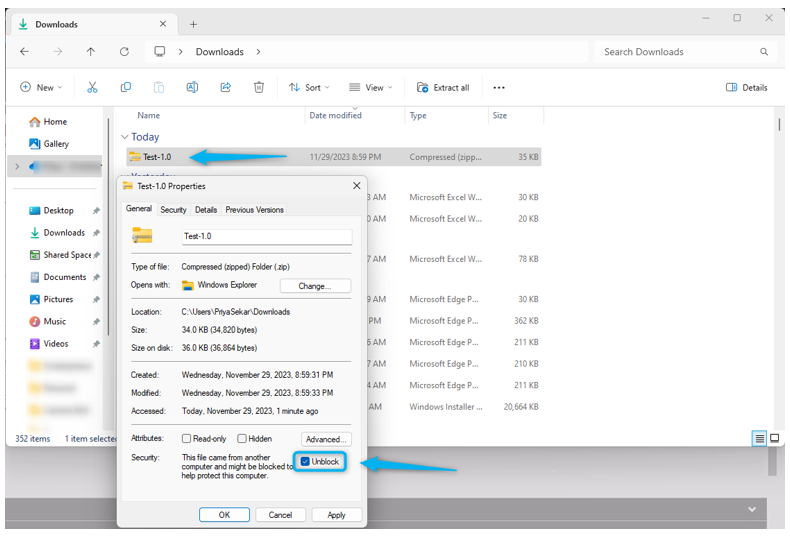Click the Change... button
The height and width of the screenshot is (537, 790).
coord(315,286)
